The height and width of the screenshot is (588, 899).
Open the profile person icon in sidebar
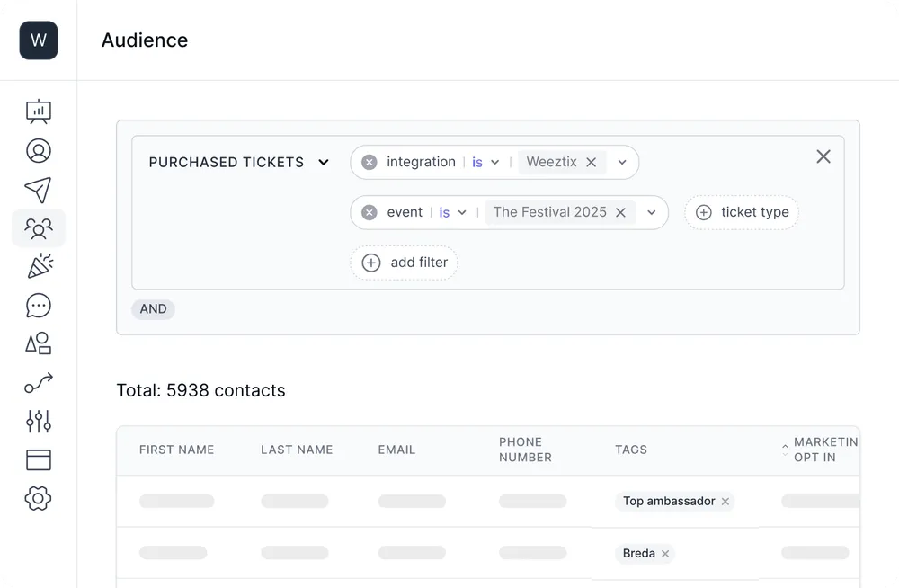point(39,151)
